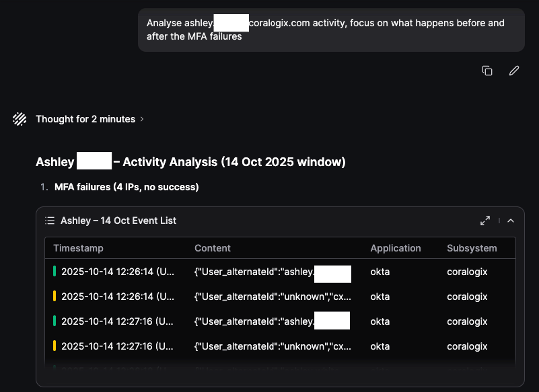Edit the user prompt with the pencil icon
This screenshot has height=392, width=539.
point(514,71)
